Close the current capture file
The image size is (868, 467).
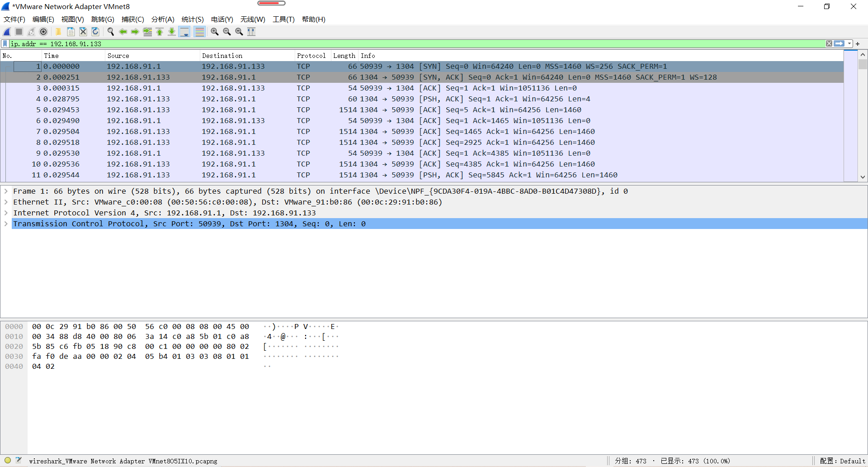(83, 32)
